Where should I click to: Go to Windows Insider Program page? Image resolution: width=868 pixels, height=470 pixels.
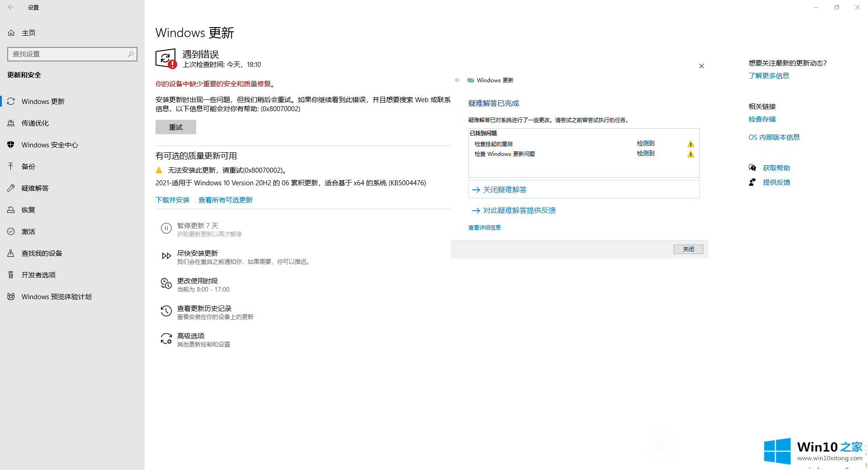coord(57,297)
